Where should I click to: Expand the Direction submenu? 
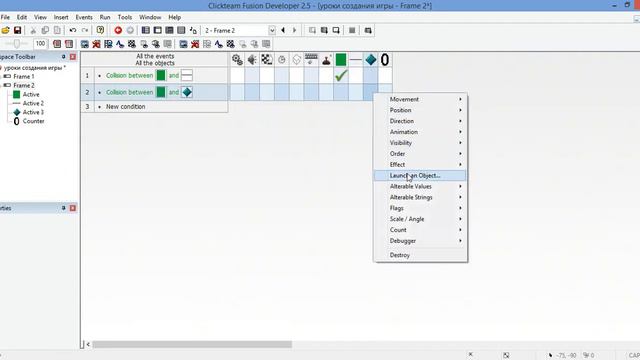420,121
